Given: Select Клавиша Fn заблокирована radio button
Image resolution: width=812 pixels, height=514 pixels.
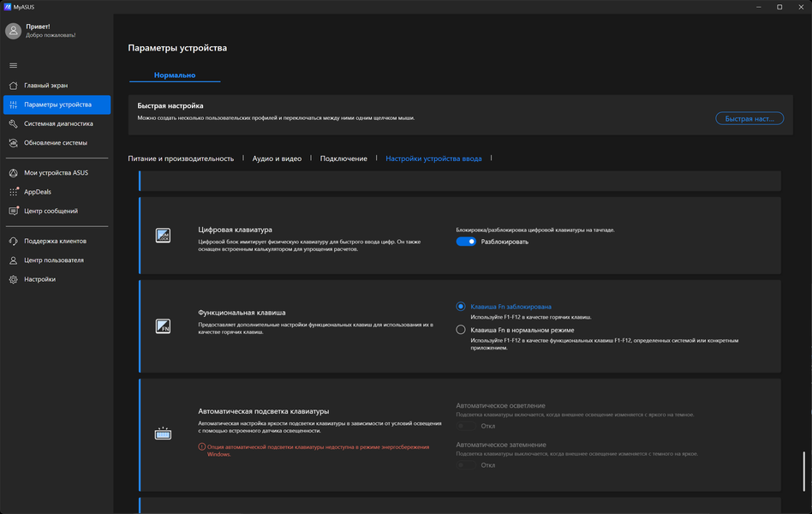Looking at the screenshot, I should point(460,306).
